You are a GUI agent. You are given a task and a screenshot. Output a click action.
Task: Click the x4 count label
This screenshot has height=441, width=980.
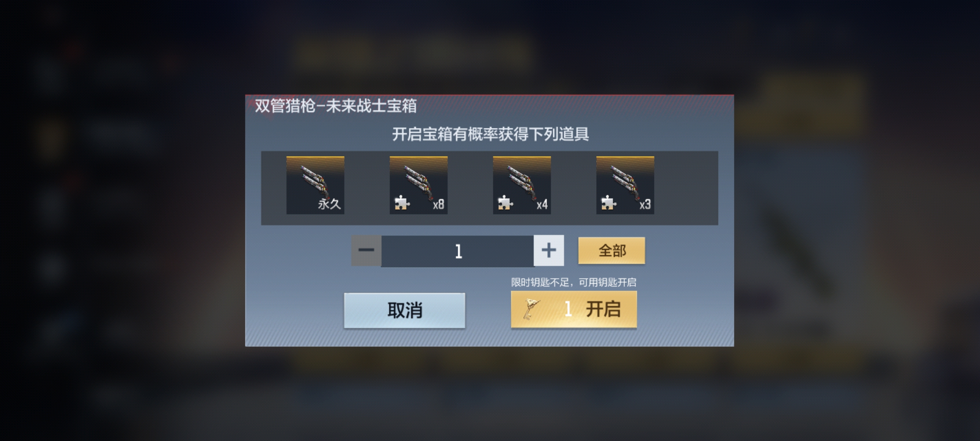coord(542,205)
